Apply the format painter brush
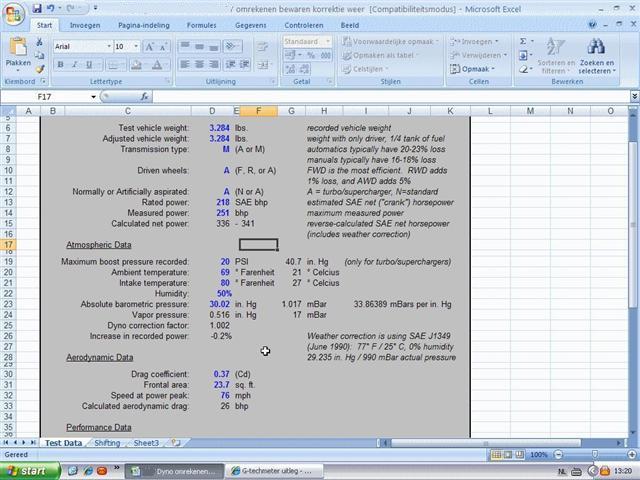The width and height of the screenshot is (640, 480). (x=40, y=69)
